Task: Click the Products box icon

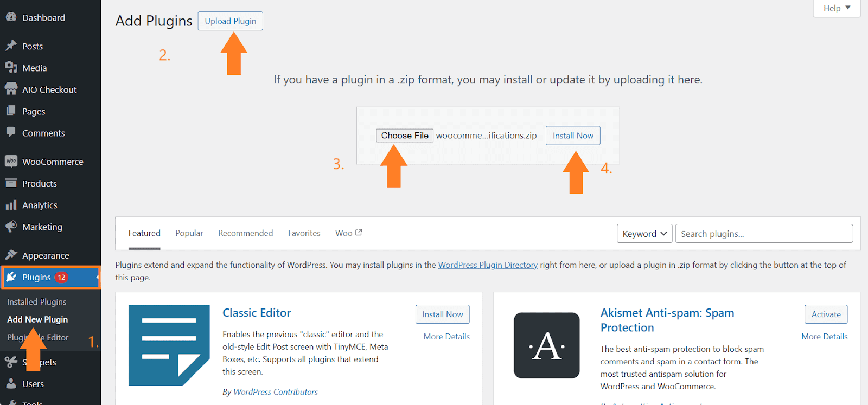Action: pyautogui.click(x=11, y=183)
